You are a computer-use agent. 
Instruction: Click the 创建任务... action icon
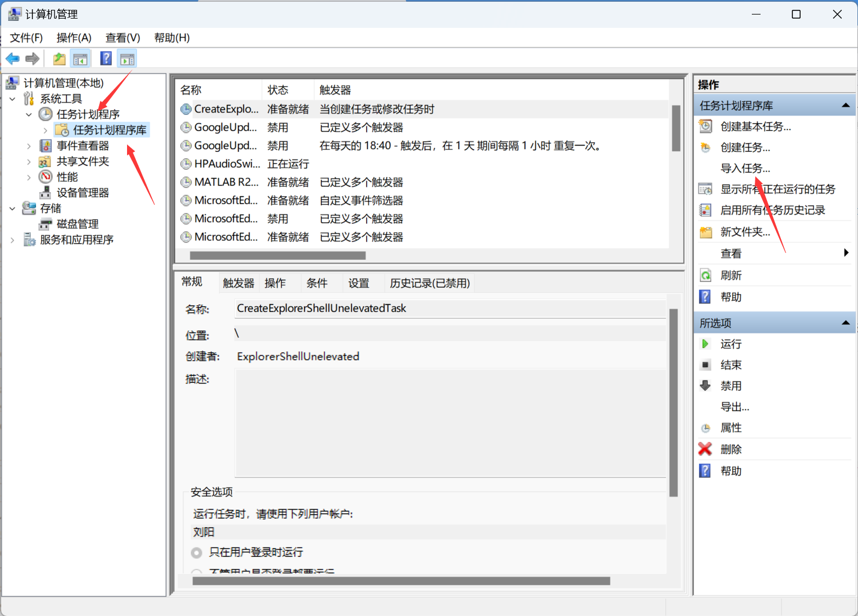[x=705, y=147]
